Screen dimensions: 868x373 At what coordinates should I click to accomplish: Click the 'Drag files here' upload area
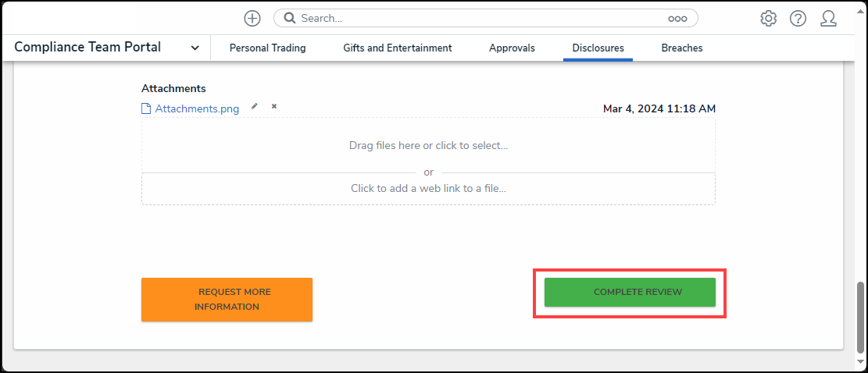tap(428, 145)
